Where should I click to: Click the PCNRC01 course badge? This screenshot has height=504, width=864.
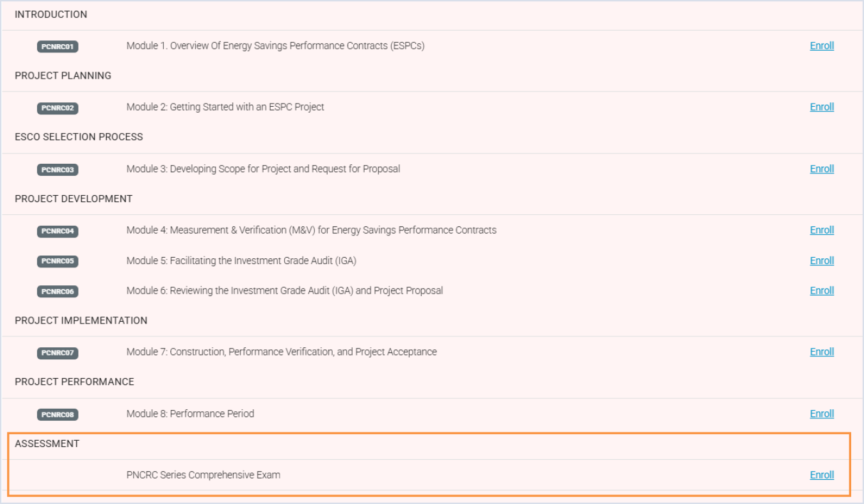click(58, 47)
